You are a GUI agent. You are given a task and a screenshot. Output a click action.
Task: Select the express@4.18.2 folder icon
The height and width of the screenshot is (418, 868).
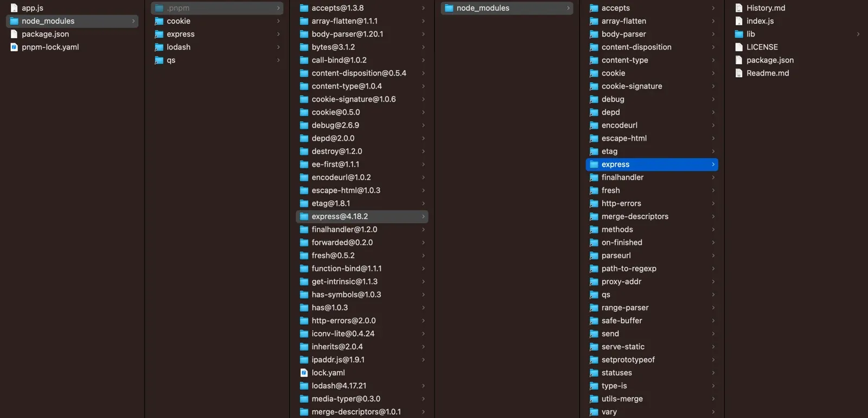tap(304, 217)
